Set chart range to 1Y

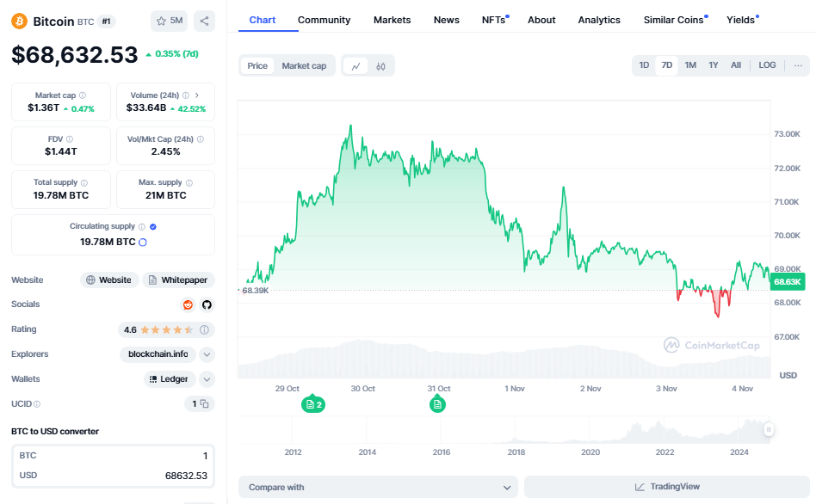coord(714,65)
